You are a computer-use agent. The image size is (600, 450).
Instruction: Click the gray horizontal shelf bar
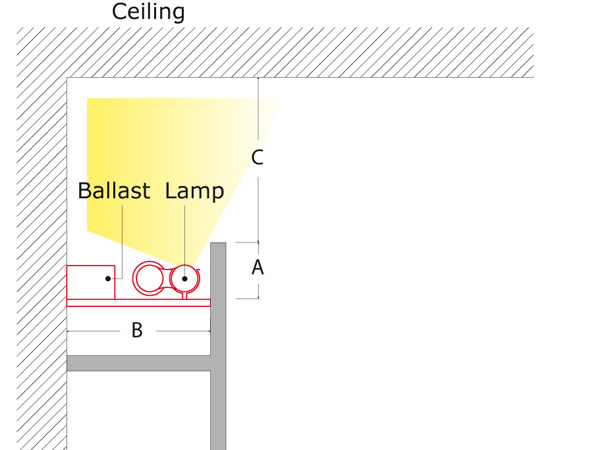139,363
